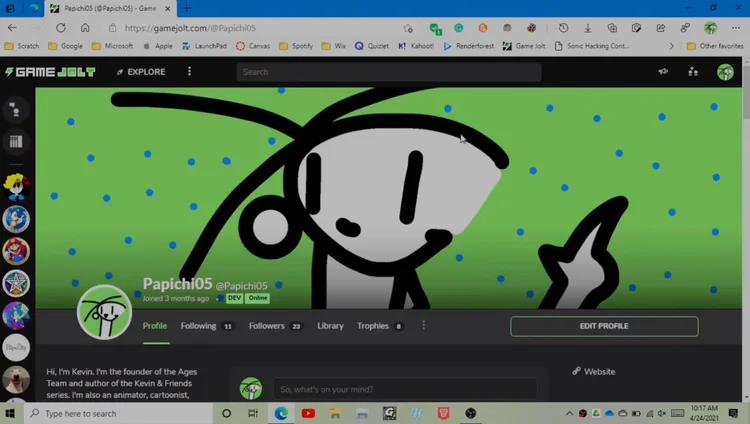Open notifications megaphone icon
Screen dimensions: 750x424
pos(663,72)
